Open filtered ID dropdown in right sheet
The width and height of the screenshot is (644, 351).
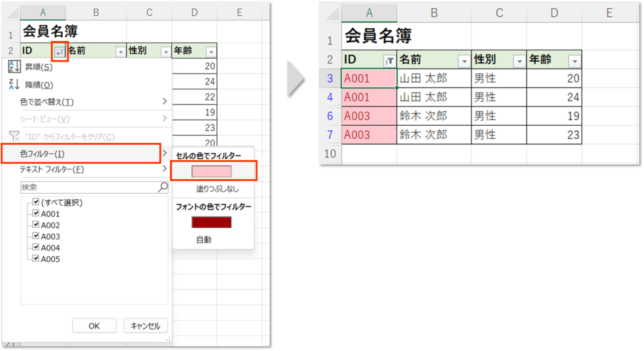point(389,61)
